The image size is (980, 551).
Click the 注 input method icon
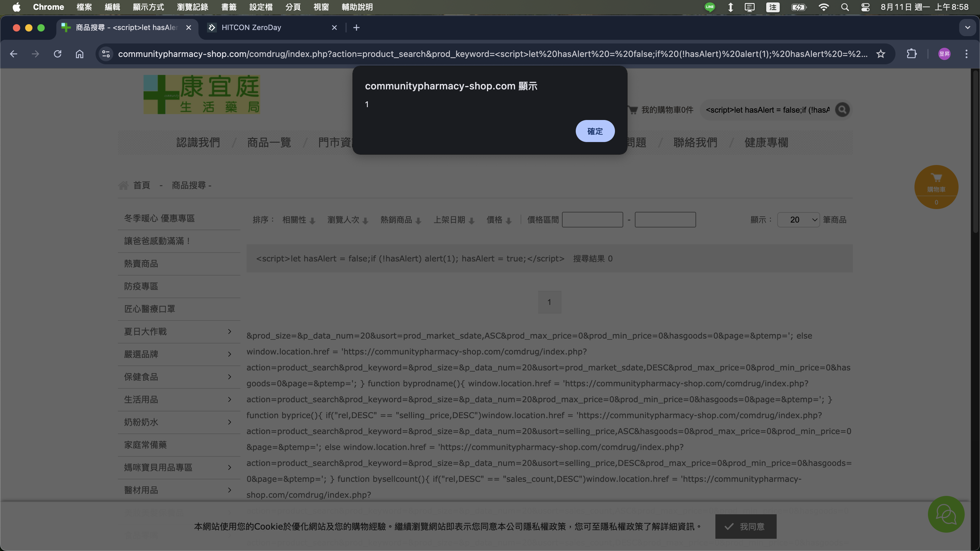[x=773, y=7]
